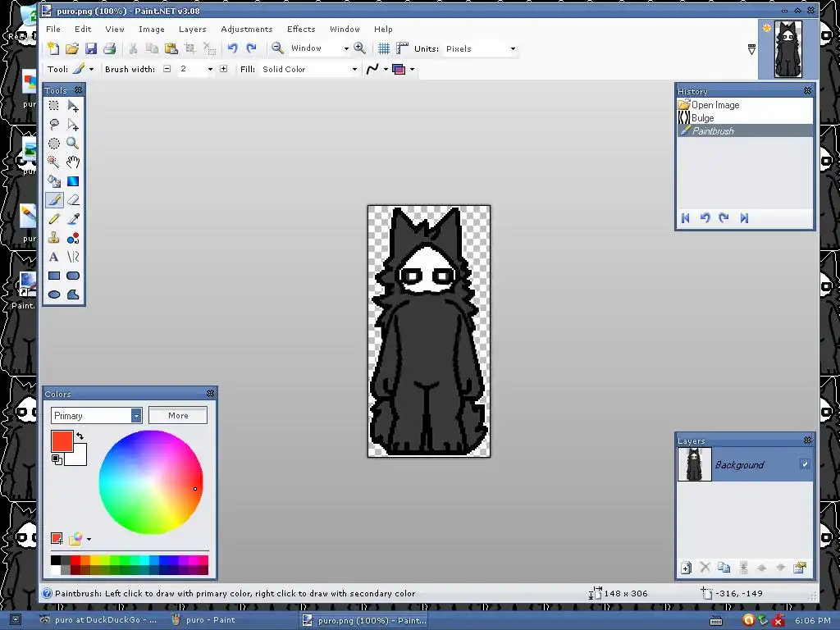This screenshot has width=840, height=630.
Task: Select the Zoom tool in Tools panel
Action: click(x=73, y=143)
